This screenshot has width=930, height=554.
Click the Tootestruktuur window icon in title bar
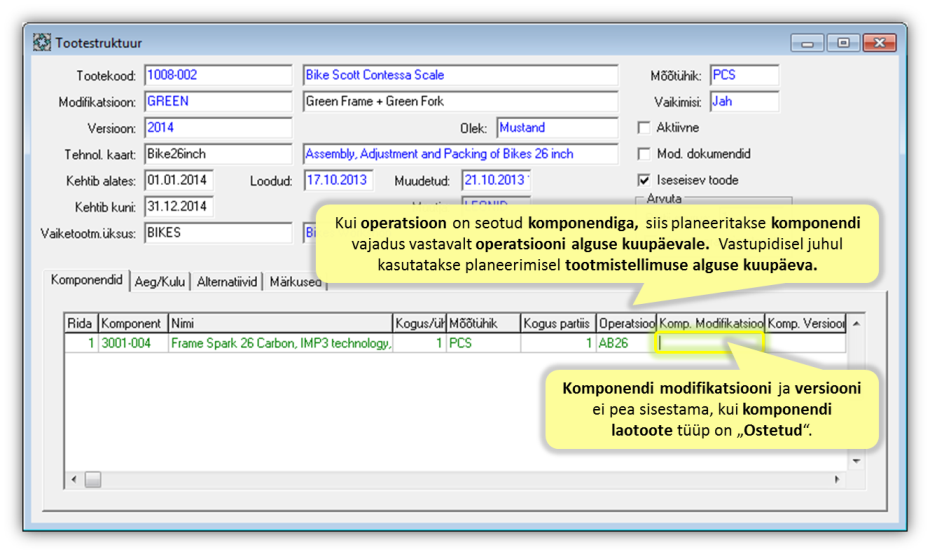click(42, 43)
